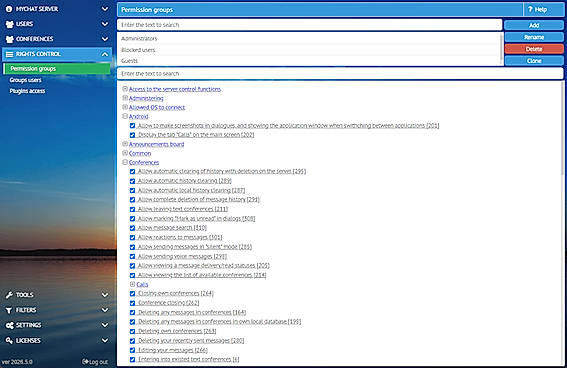This screenshot has height=368, width=567.
Task: Expand the Calls subnode under Conferences
Action: coord(132,284)
